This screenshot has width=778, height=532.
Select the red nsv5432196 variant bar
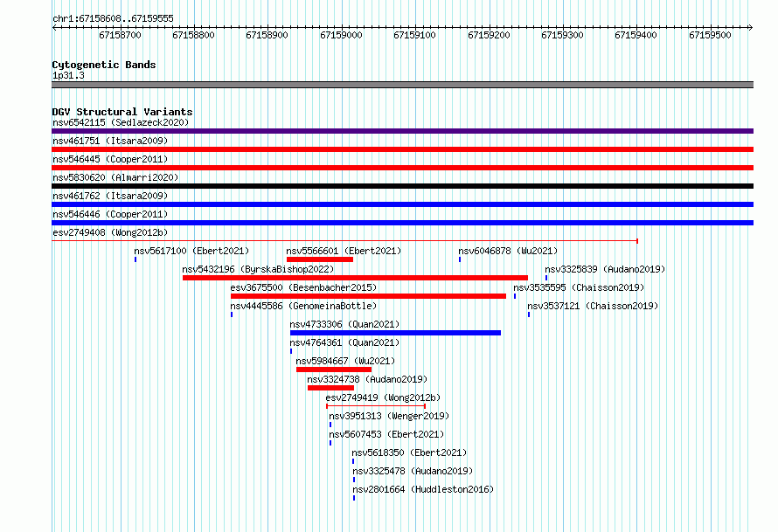click(x=355, y=278)
